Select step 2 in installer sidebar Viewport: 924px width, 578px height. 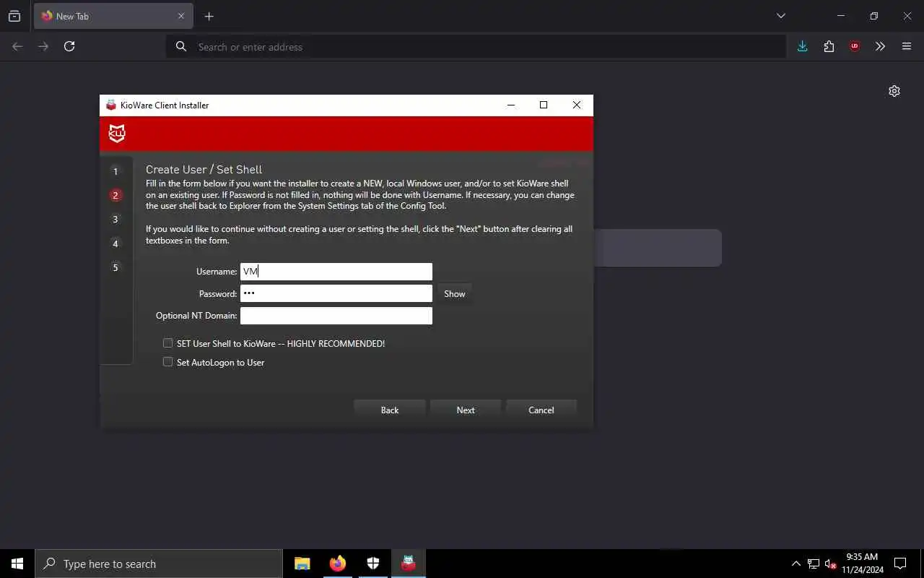click(x=115, y=195)
